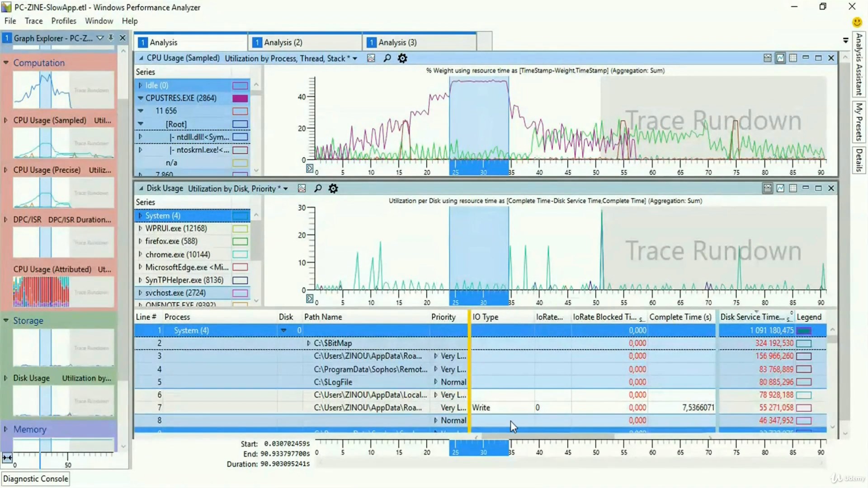
Task: Click Disk Usage search magnifier icon
Action: coord(318,188)
